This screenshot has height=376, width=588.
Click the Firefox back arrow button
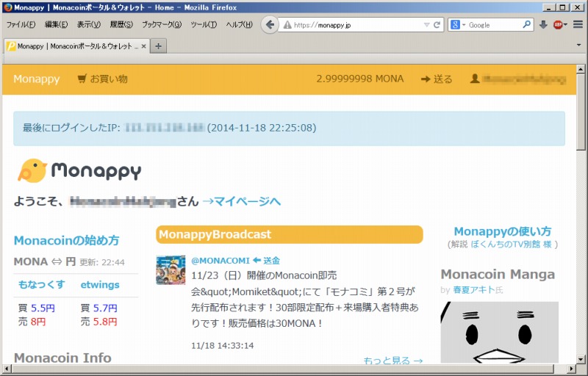270,25
